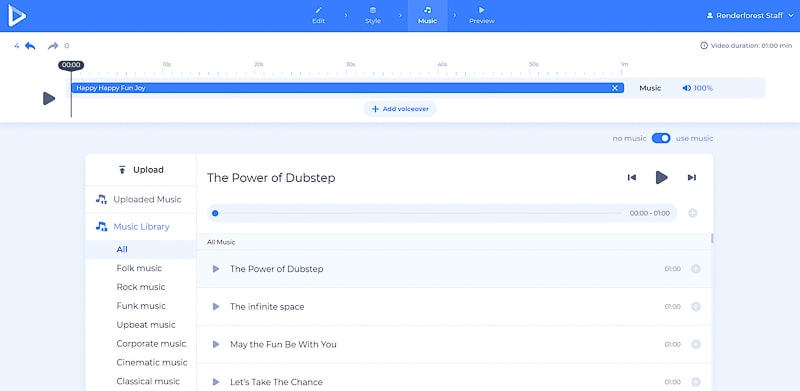Click the music volume speaker icon
Screen dimensions: 800x391
pos(687,88)
